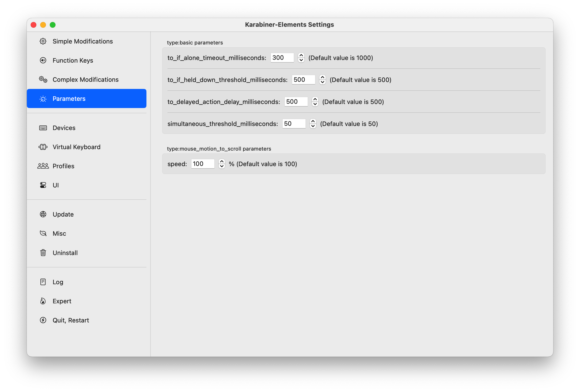Switch to Function Keys section
Viewport: 580px width, 392px height.
[x=86, y=60]
